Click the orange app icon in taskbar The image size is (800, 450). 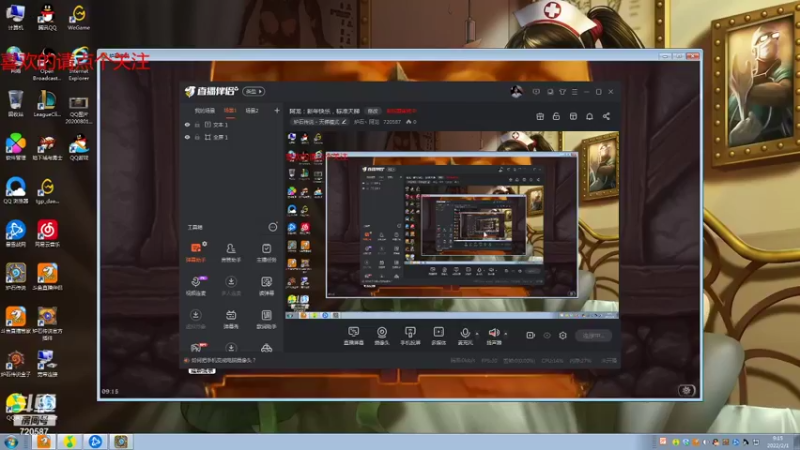tap(44, 441)
